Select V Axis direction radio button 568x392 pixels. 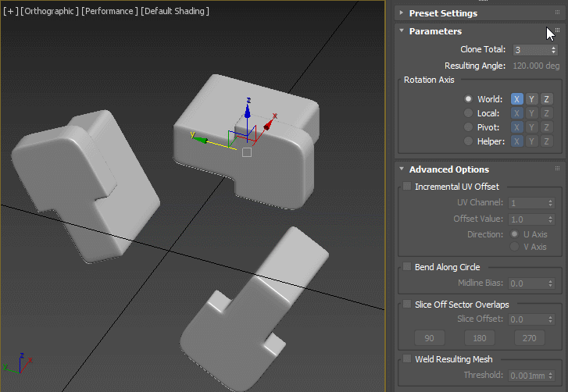point(514,247)
